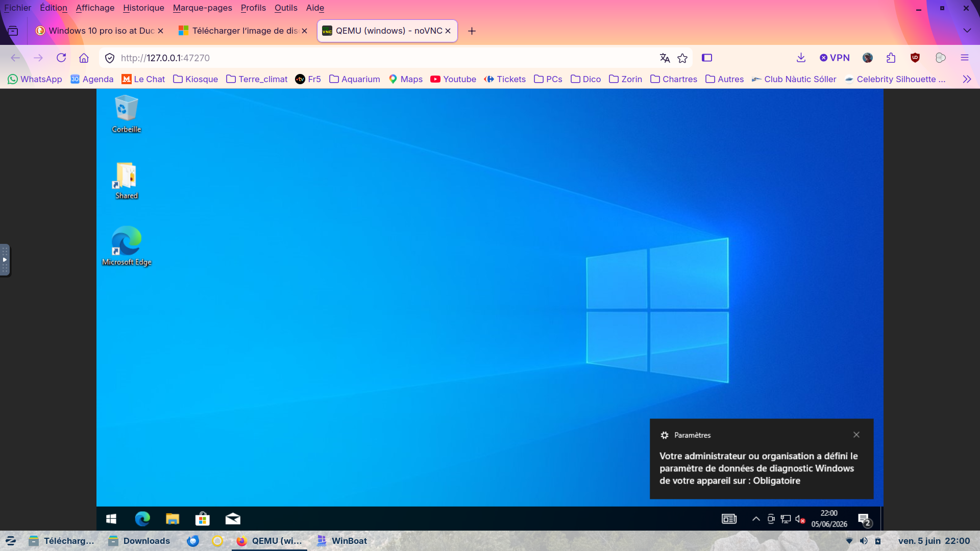Click the muted Windows volume icon
Image resolution: width=980 pixels, height=551 pixels.
[x=800, y=519]
